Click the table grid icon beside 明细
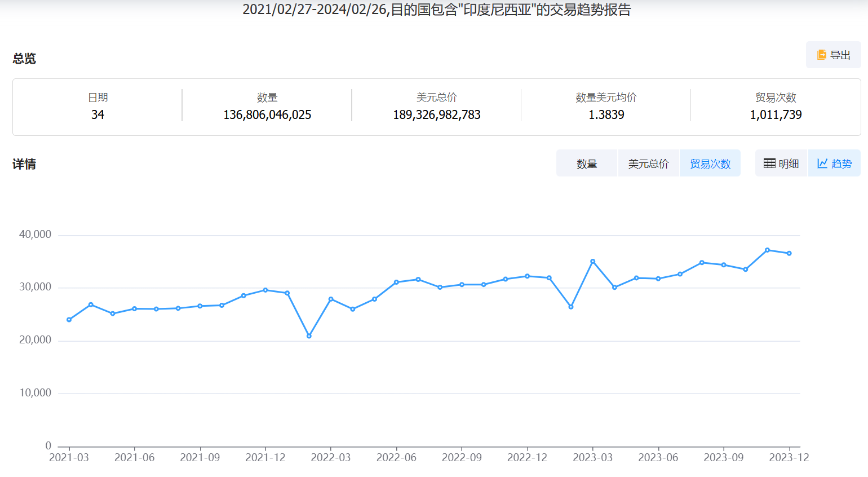The width and height of the screenshot is (868, 477). [769, 164]
